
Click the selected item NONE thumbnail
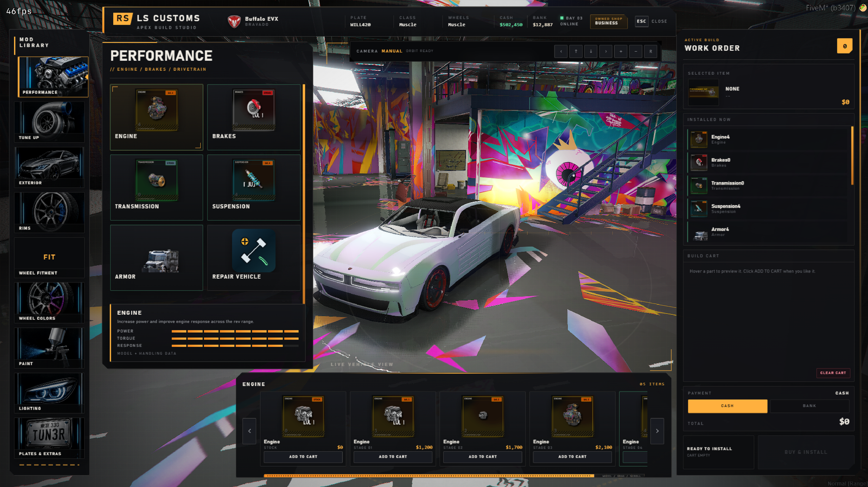pyautogui.click(x=704, y=92)
